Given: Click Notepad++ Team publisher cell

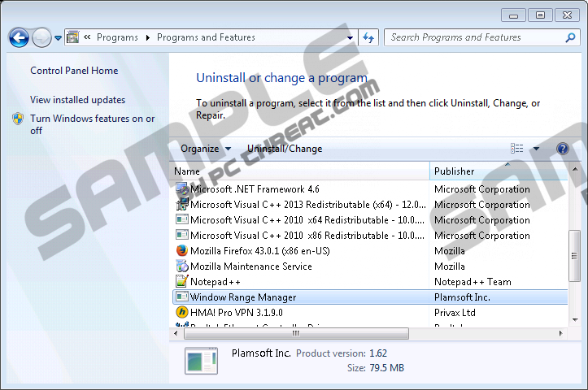Looking at the screenshot, I should point(473,281).
